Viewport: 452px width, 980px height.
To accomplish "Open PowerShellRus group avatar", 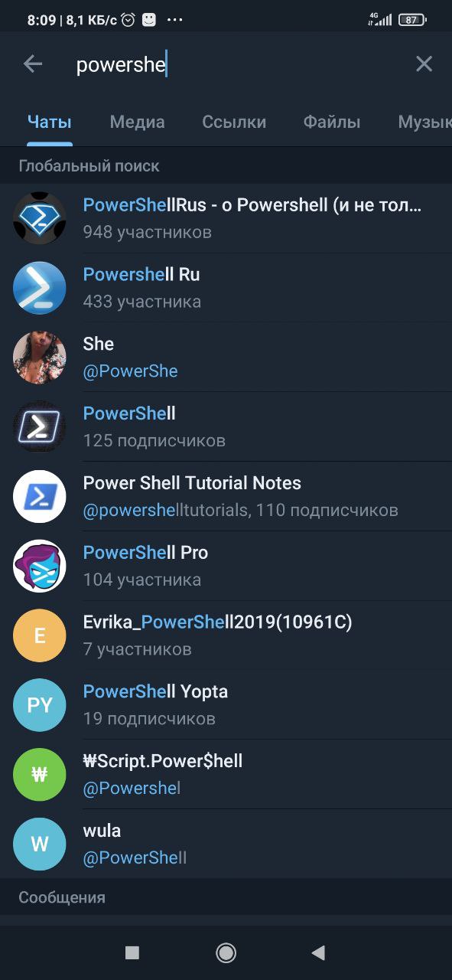I will tap(40, 218).
